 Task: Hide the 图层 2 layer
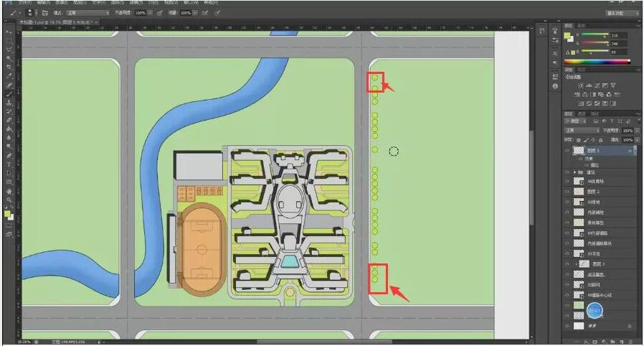(x=567, y=192)
